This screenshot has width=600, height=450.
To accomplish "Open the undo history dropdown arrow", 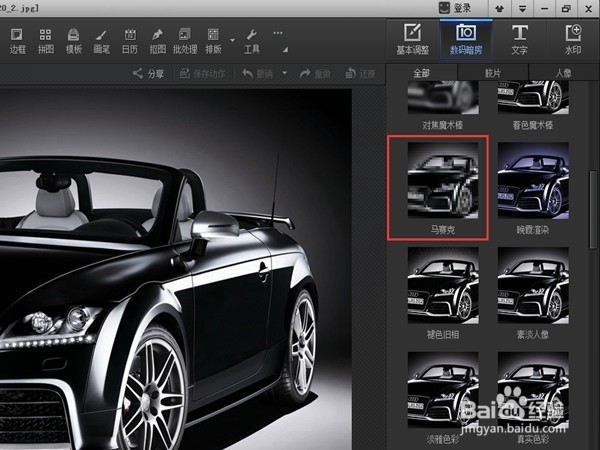I will click(x=285, y=73).
